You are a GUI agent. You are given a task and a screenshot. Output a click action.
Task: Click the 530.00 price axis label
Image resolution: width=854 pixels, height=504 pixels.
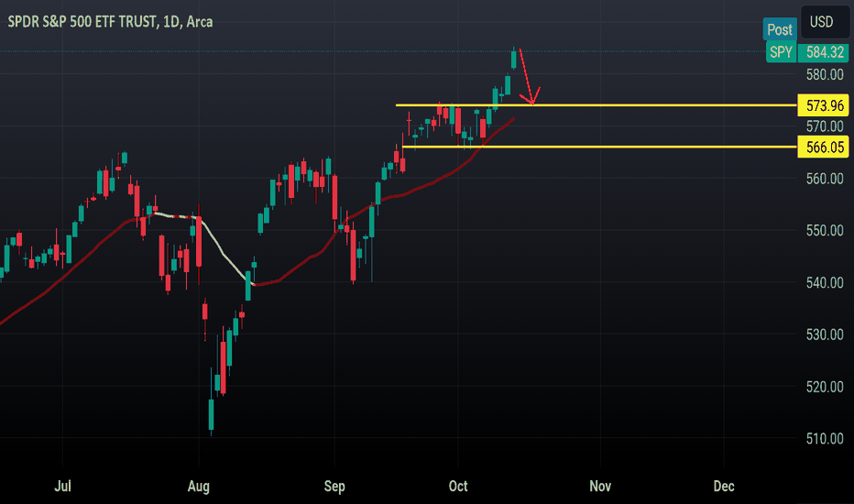tap(825, 334)
